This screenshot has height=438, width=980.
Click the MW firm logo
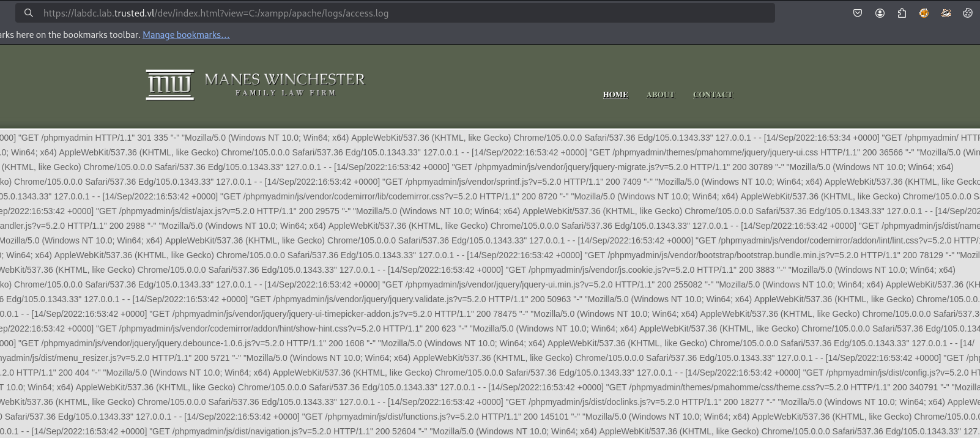pos(170,84)
